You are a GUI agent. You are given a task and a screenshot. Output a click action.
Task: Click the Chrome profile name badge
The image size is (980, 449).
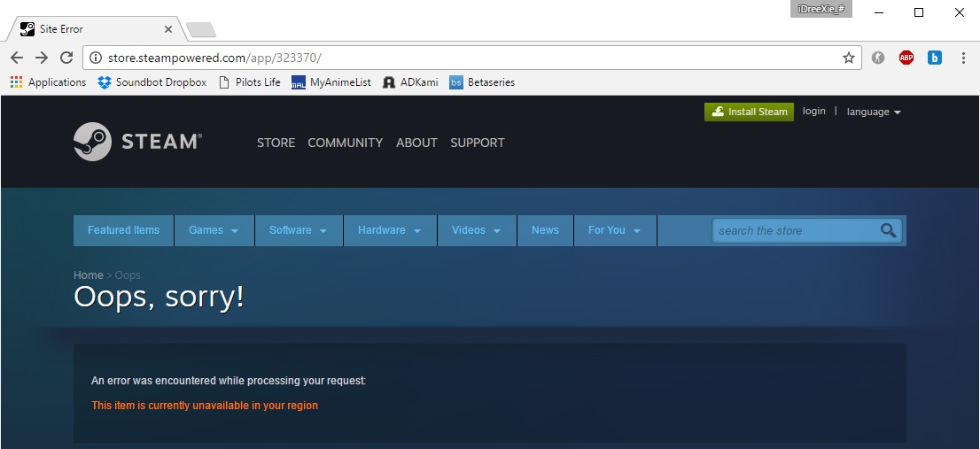(821, 9)
